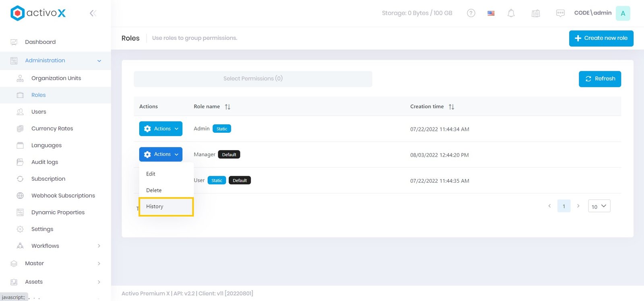Open notifications bell icon
The height and width of the screenshot is (301, 644).
point(511,13)
